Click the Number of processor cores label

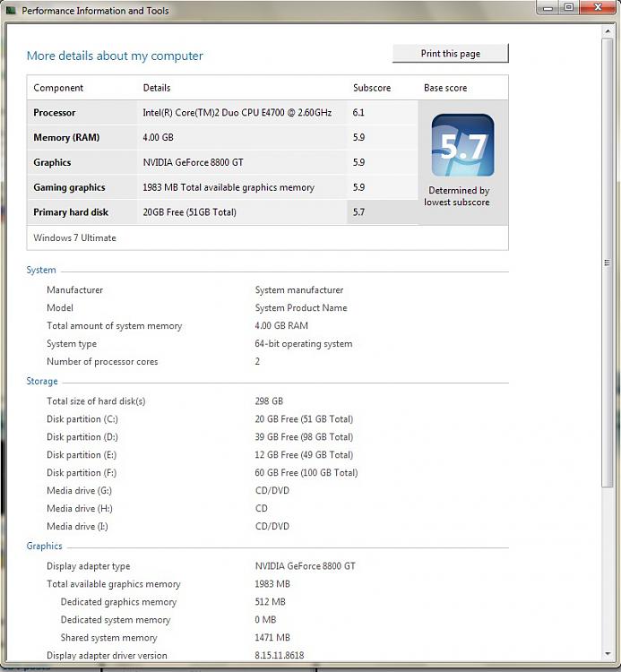(102, 362)
